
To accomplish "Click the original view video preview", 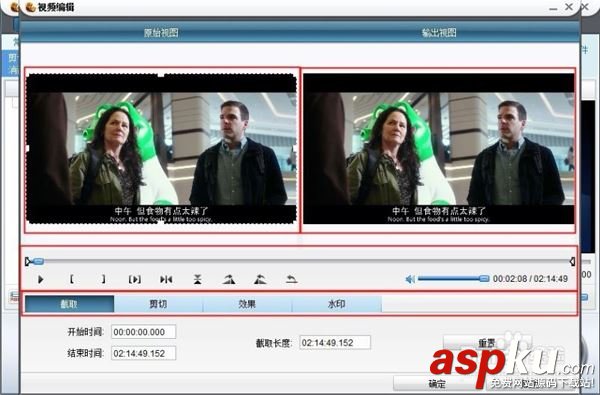I will coord(161,149).
